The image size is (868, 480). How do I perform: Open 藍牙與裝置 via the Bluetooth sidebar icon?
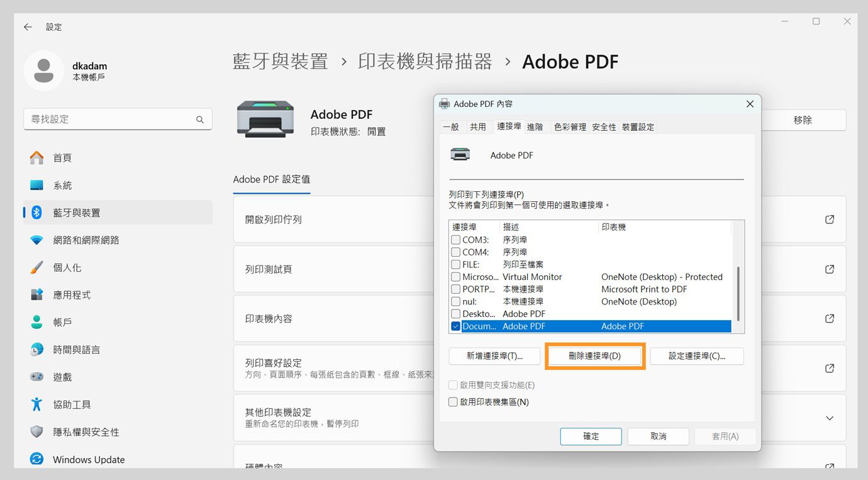[36, 213]
